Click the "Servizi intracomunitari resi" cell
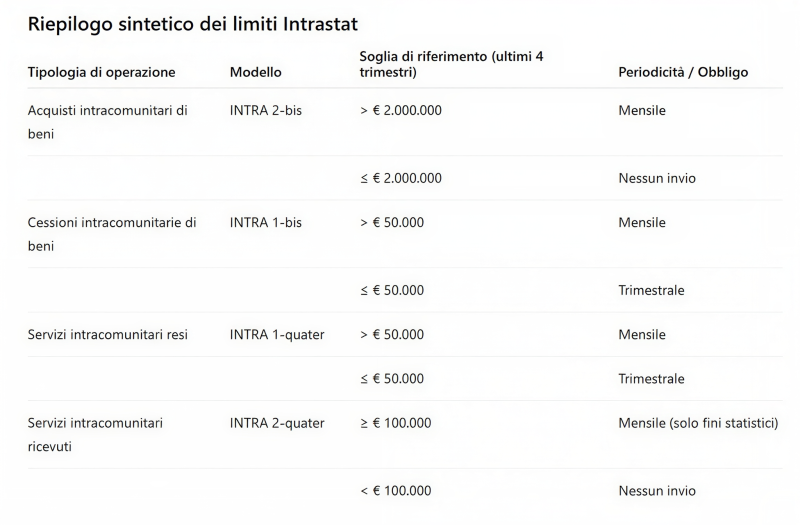 click(107, 334)
